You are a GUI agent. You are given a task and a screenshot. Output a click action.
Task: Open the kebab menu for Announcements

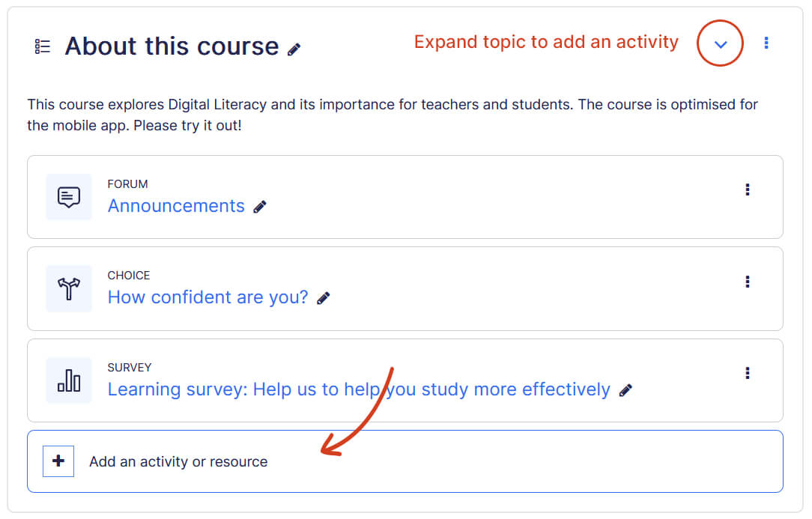click(x=748, y=189)
